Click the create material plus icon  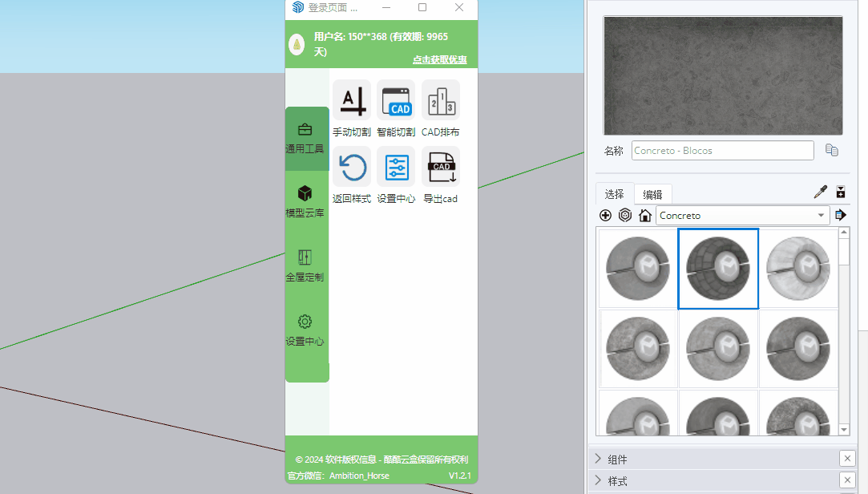pyautogui.click(x=605, y=215)
